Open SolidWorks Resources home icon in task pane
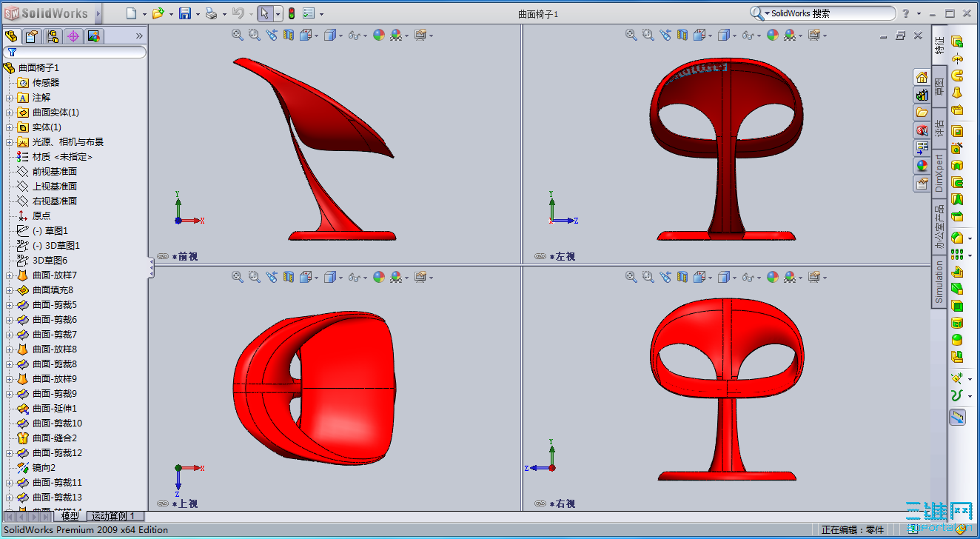The image size is (980, 539). coord(922,77)
